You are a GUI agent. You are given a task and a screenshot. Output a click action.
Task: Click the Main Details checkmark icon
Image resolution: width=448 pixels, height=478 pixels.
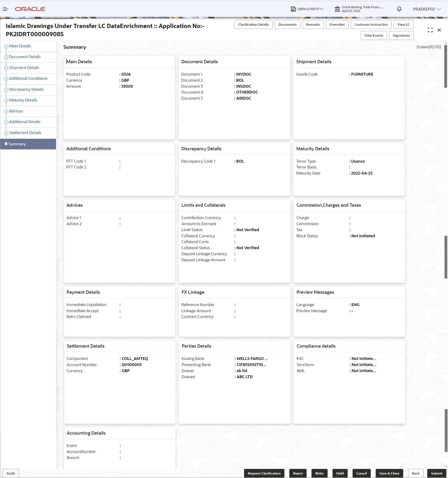click(x=6, y=46)
